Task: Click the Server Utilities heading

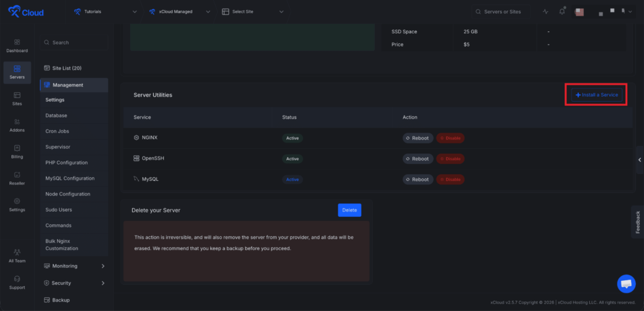Action: [153, 95]
